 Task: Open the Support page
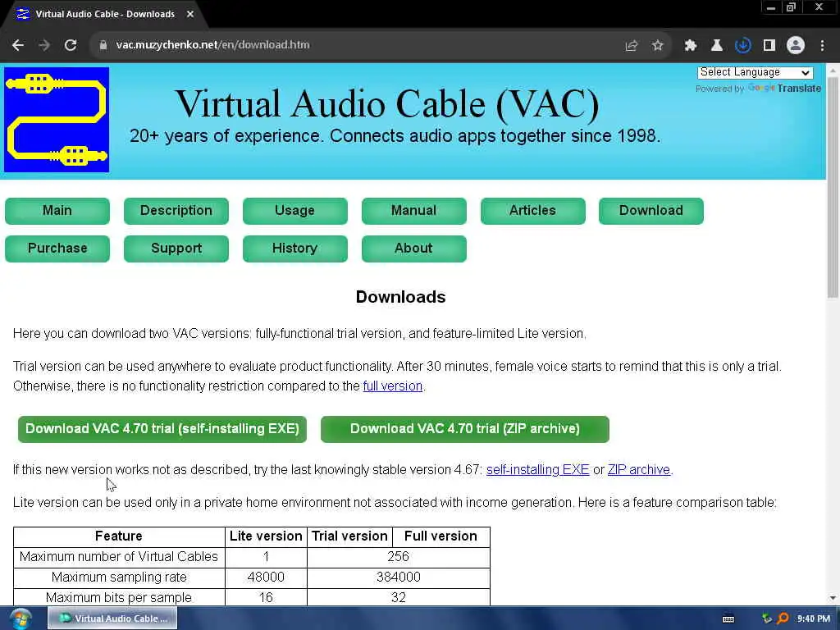coord(176,249)
